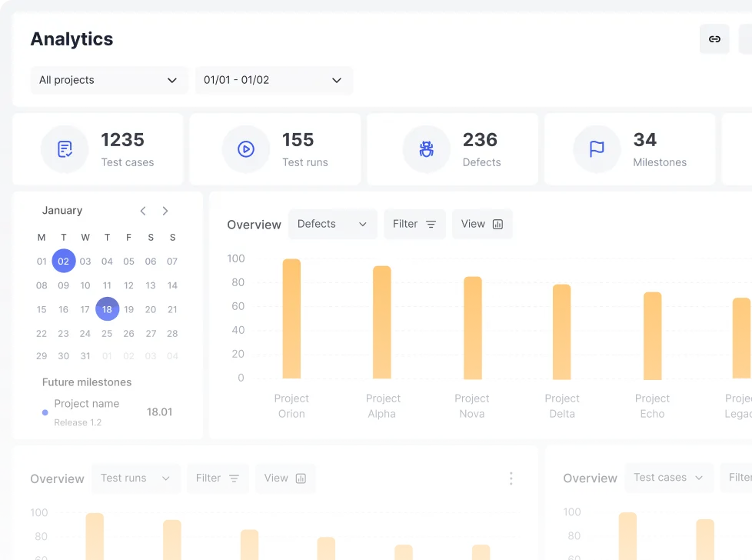Select January 18 in the calendar
Image resolution: width=752 pixels, height=560 pixels.
[107, 309]
